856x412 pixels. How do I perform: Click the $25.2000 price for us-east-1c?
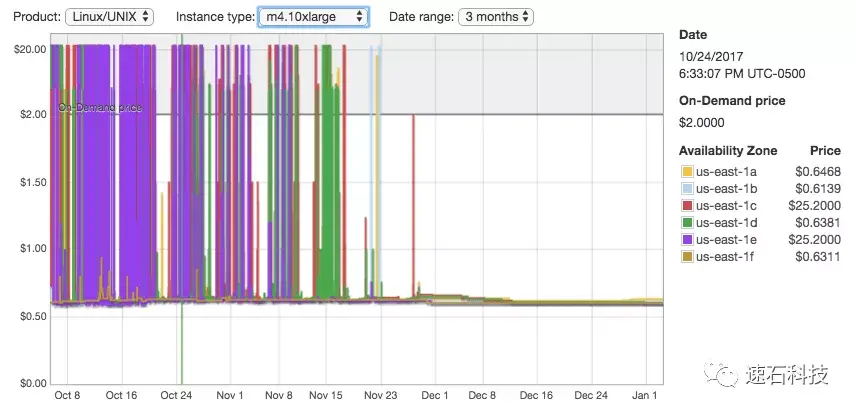(x=815, y=206)
